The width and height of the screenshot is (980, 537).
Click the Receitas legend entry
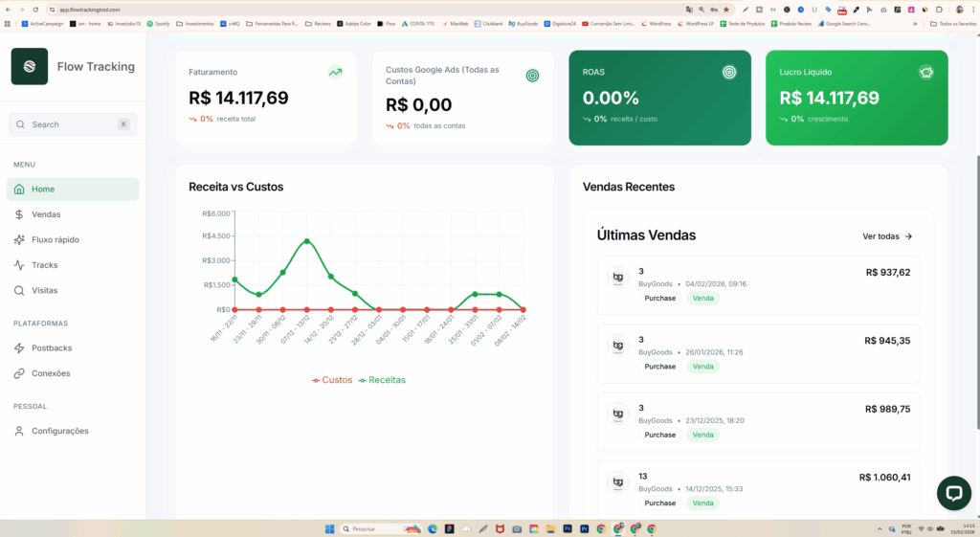click(382, 380)
